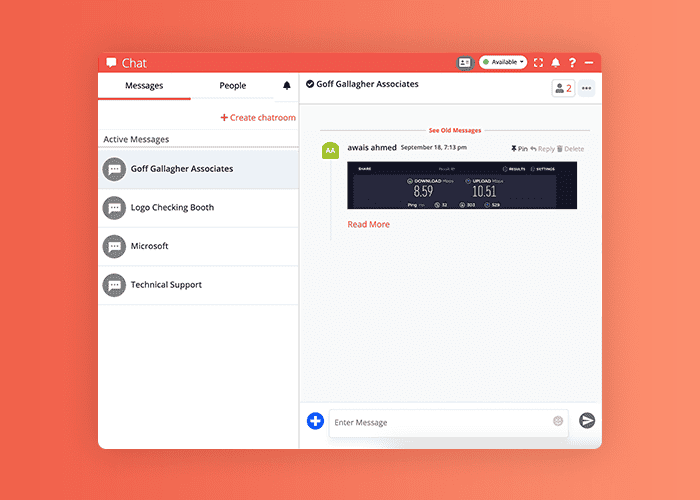Switch to the People tab
This screenshot has height=500, width=700.
coord(233,86)
